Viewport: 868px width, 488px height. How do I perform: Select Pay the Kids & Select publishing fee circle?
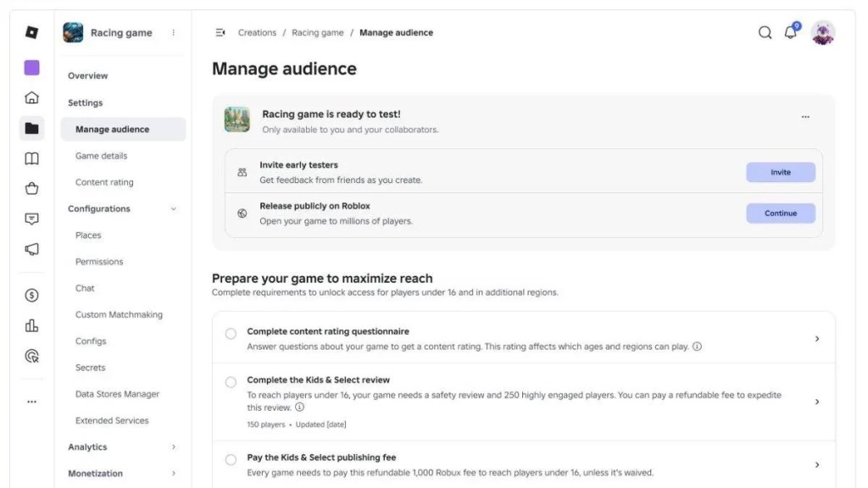[x=231, y=460]
